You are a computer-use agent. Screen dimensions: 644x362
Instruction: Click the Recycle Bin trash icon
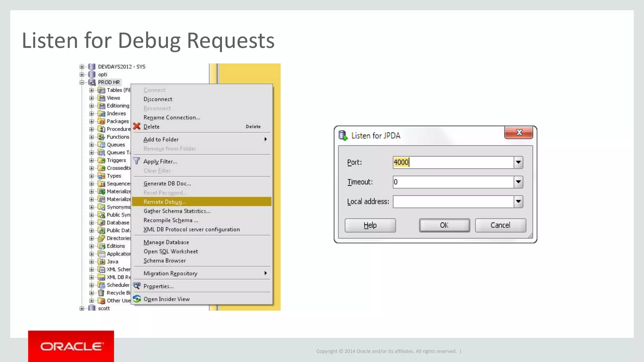click(101, 293)
